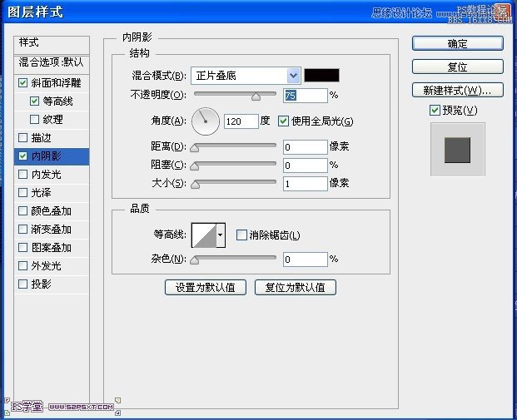Enable the 内发光 checkbox
Image resolution: width=517 pixels, height=420 pixels.
22,174
